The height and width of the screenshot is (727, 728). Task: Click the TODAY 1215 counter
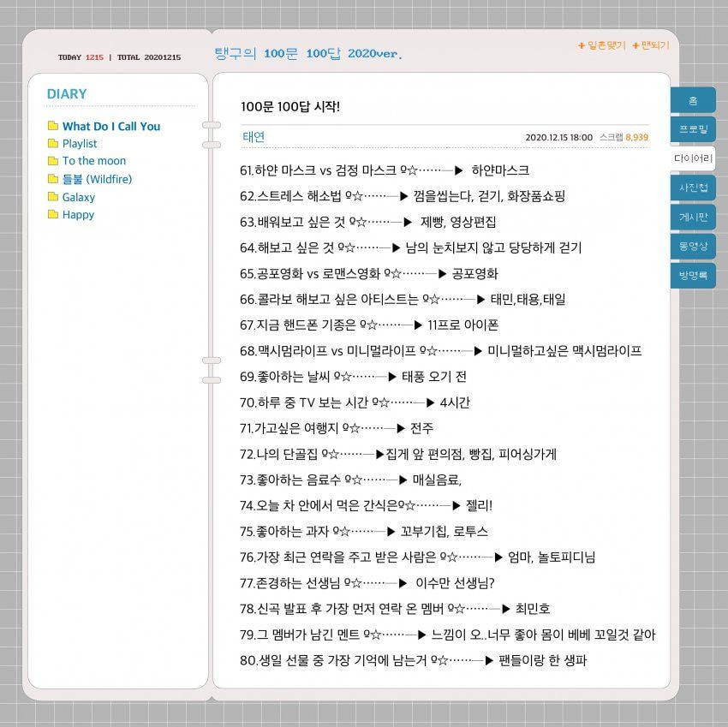[81, 57]
